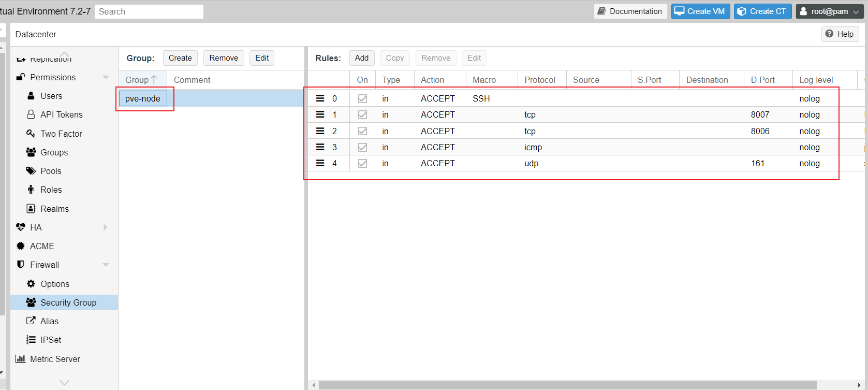Open the Realms page
This screenshot has height=390, width=868.
pos(54,209)
